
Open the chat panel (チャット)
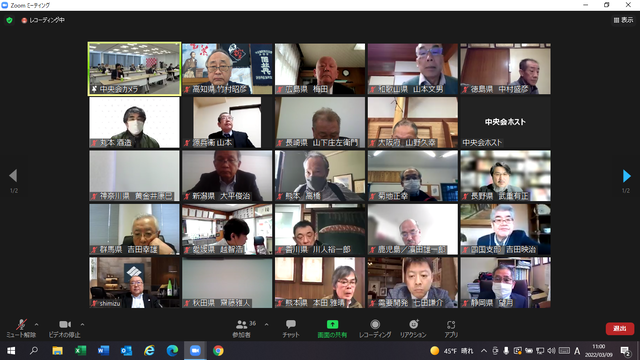pyautogui.click(x=291, y=329)
